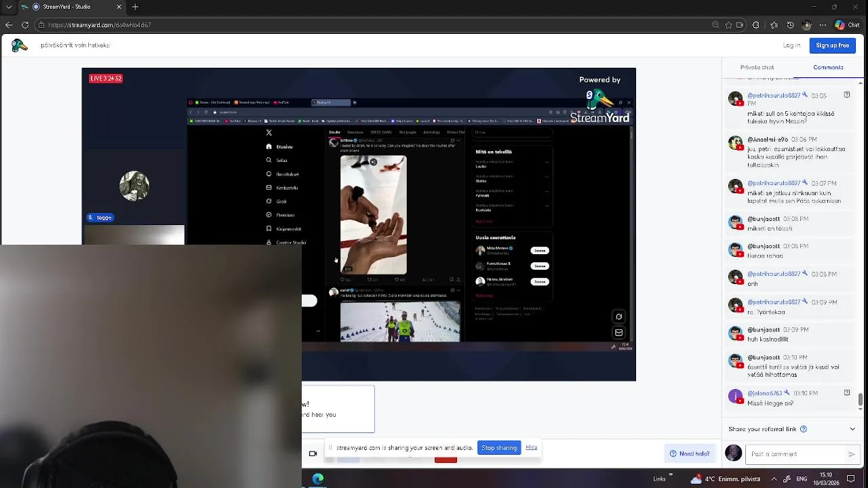Click the Grok floating icon in shared screen
The height and width of the screenshot is (488, 868).
[x=618, y=317]
